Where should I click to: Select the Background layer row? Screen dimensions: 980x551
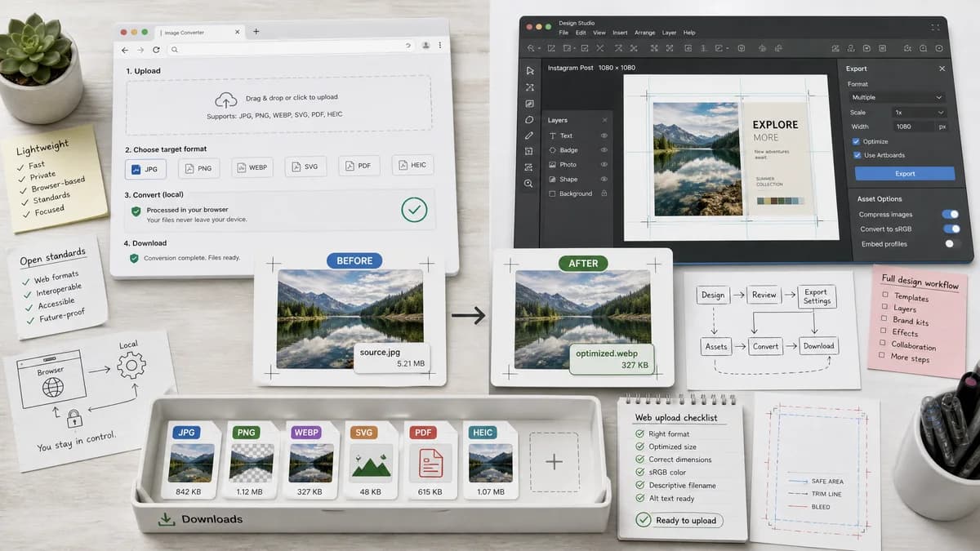point(578,193)
